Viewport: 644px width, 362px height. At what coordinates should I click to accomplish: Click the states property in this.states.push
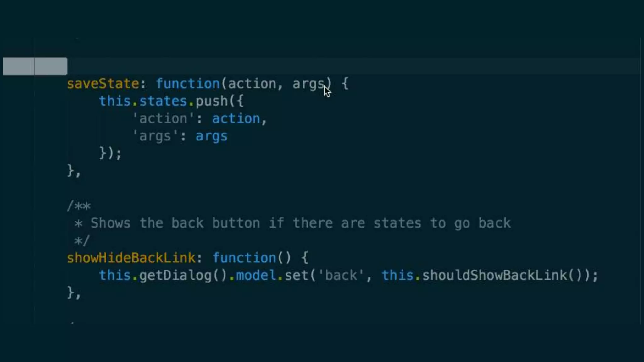coord(163,101)
